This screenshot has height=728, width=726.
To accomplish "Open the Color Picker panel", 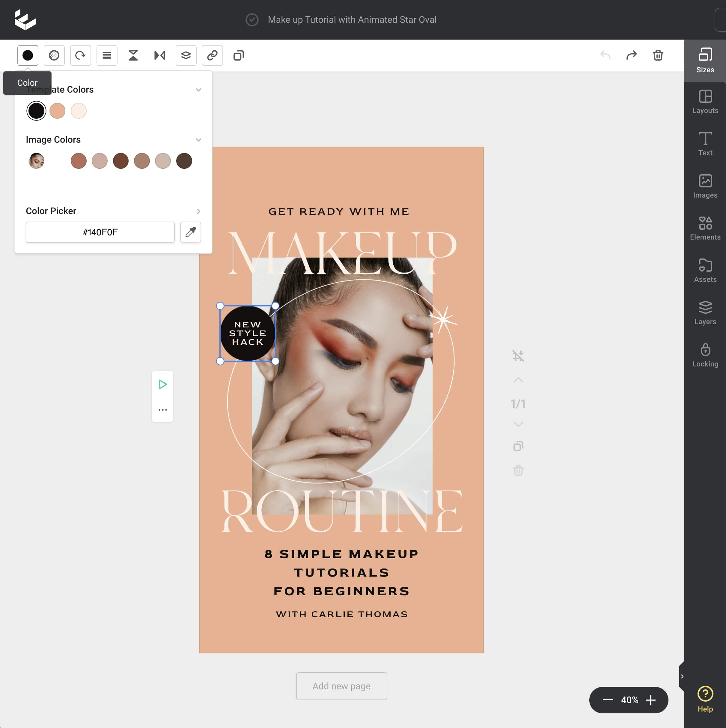I will click(x=198, y=211).
